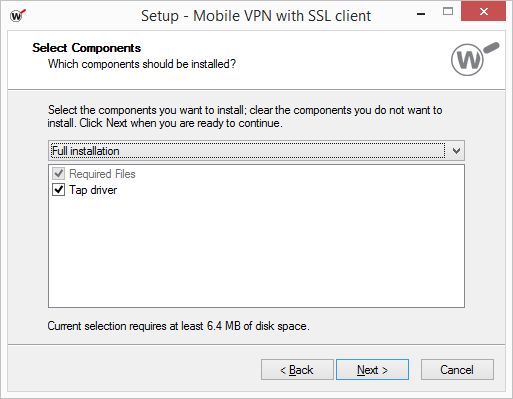Click the WatchGuard icon in title bar
This screenshot has width=513, height=399.
tap(18, 15)
